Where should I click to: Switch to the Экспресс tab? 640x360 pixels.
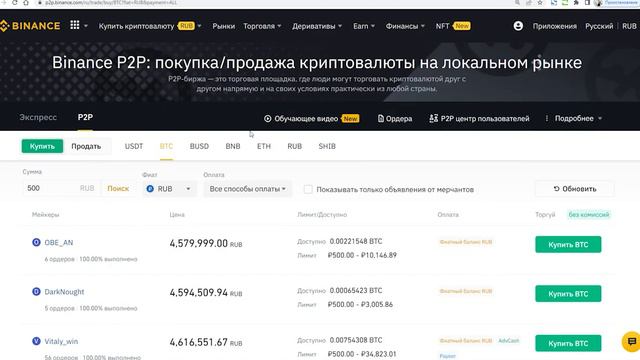(x=38, y=117)
